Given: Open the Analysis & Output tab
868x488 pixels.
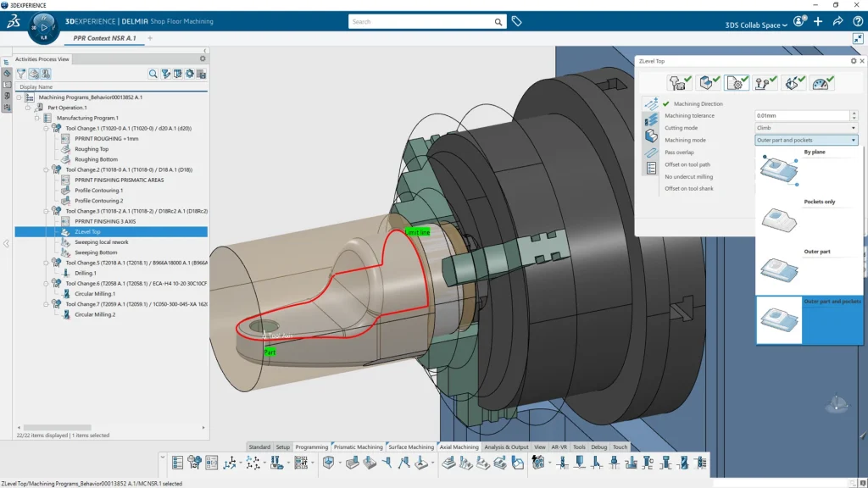Looking at the screenshot, I should [x=507, y=446].
